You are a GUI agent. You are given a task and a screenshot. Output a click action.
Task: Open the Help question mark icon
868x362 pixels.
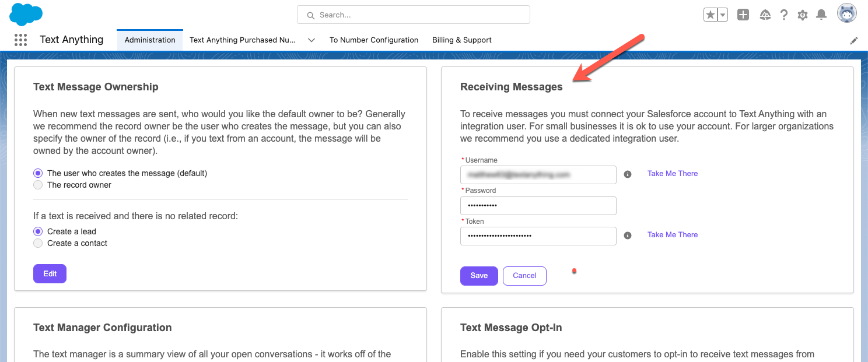784,15
